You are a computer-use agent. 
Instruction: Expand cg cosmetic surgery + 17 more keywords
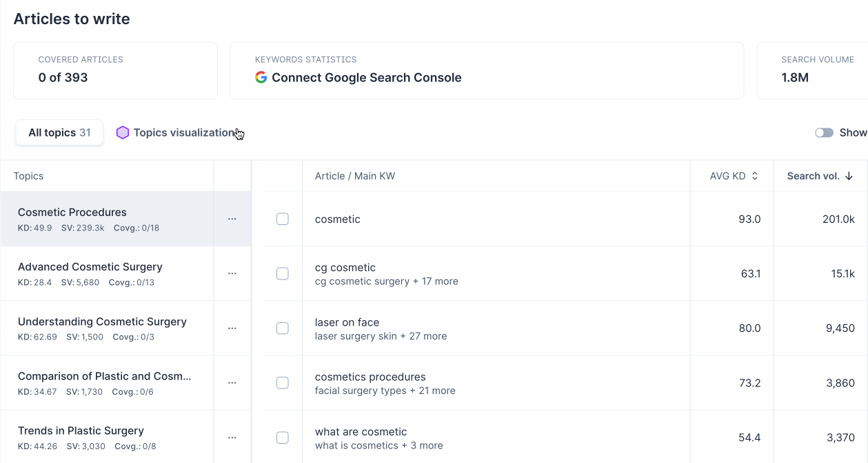coord(386,282)
